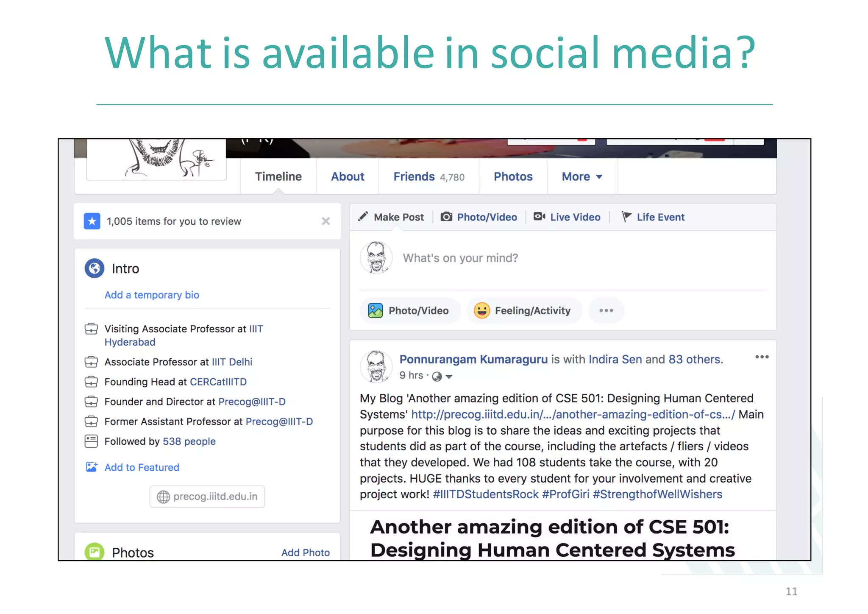This screenshot has height=614, width=868.
Task: Open Ponnurangam Kumaraguru profile link
Action: 473,359
